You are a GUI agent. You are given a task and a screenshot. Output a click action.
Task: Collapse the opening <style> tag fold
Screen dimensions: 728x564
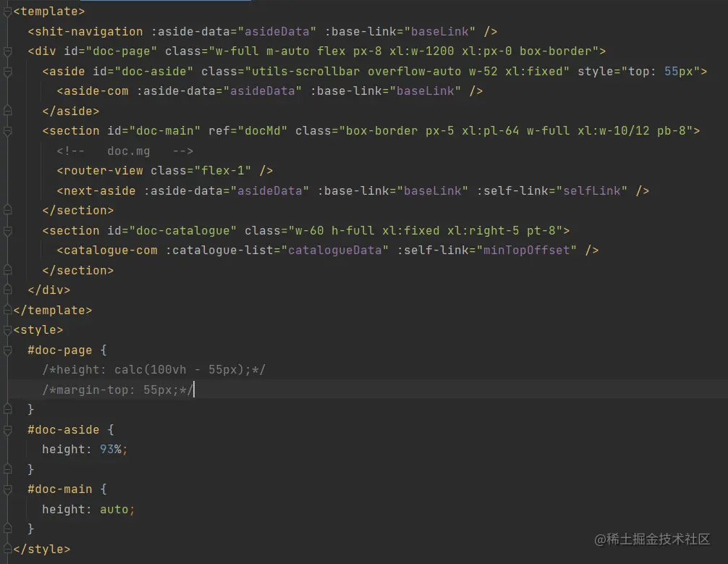click(x=7, y=330)
